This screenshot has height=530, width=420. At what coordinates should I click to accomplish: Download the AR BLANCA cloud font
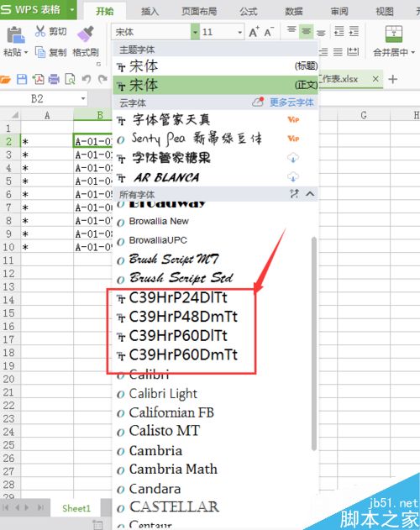click(x=293, y=176)
